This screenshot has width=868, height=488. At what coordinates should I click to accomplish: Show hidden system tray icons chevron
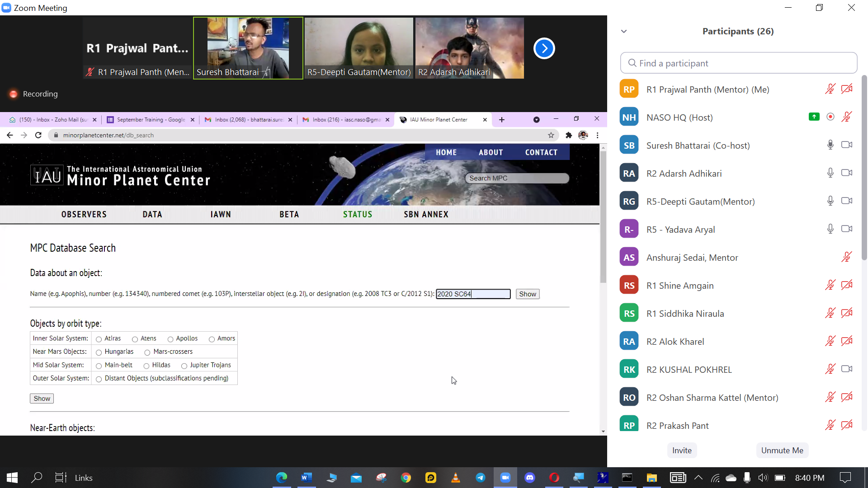pyautogui.click(x=698, y=478)
